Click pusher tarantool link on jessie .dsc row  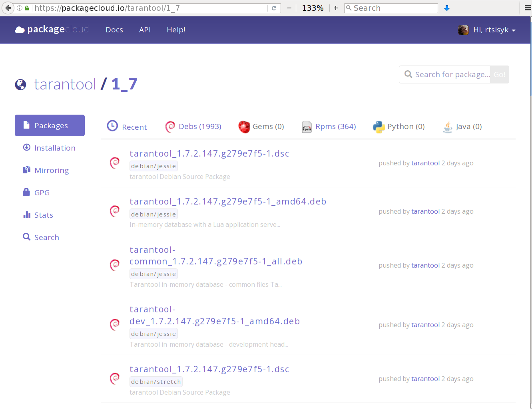tap(425, 163)
